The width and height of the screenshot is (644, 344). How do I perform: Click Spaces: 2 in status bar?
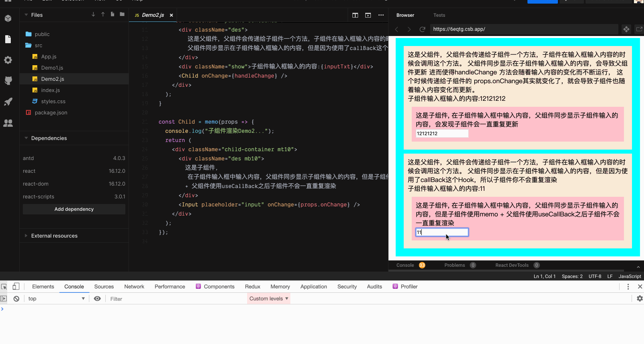[x=572, y=276]
